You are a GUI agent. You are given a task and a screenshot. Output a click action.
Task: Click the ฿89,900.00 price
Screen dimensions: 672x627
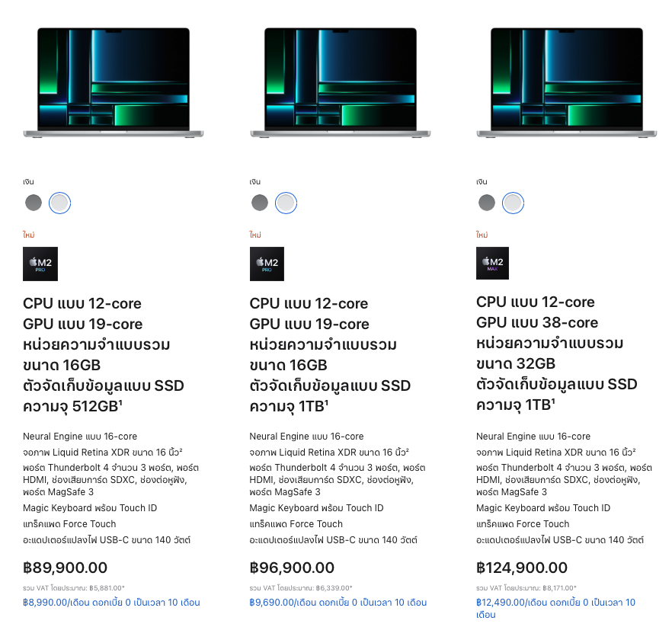tap(66, 568)
